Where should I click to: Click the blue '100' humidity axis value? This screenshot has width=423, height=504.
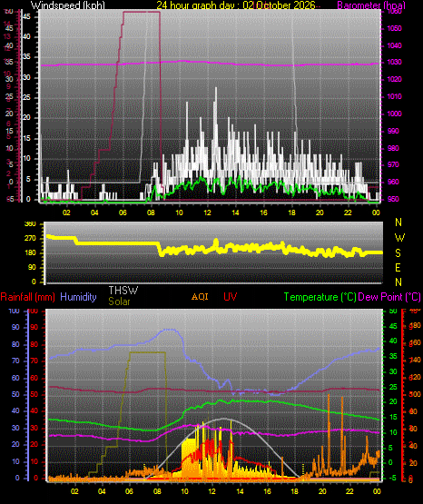click(14, 311)
